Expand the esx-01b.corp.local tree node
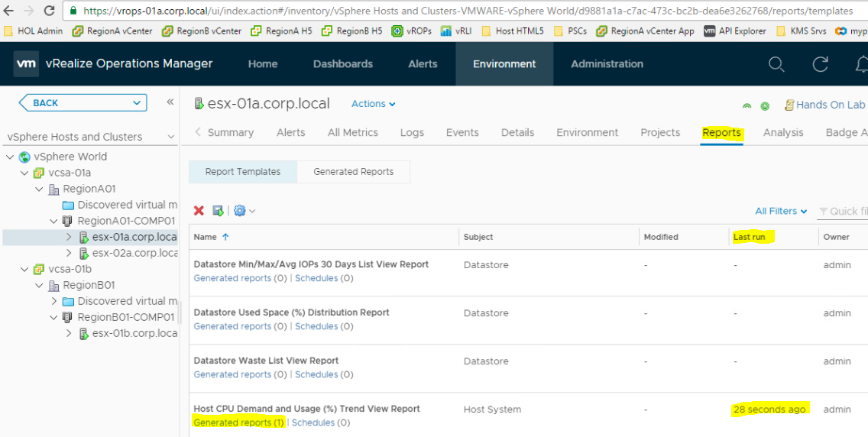 (x=69, y=334)
